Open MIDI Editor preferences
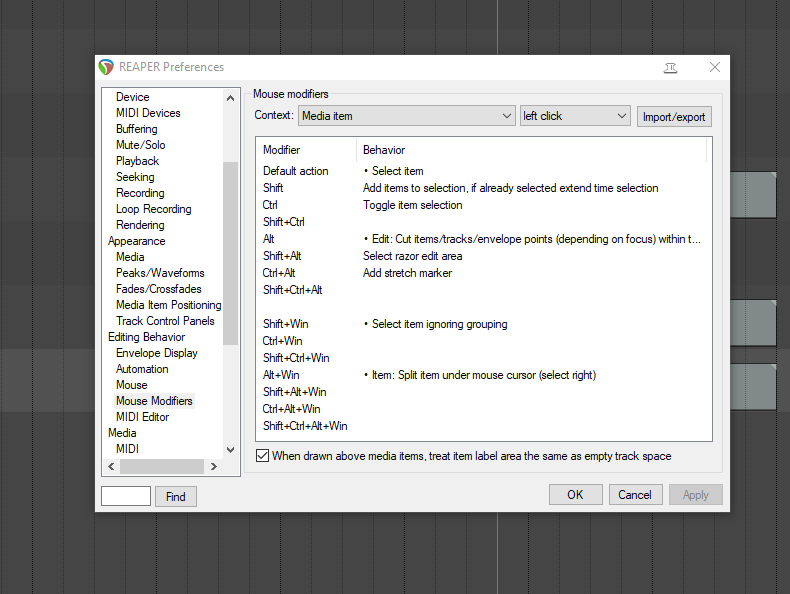The image size is (790, 594). pyautogui.click(x=143, y=417)
